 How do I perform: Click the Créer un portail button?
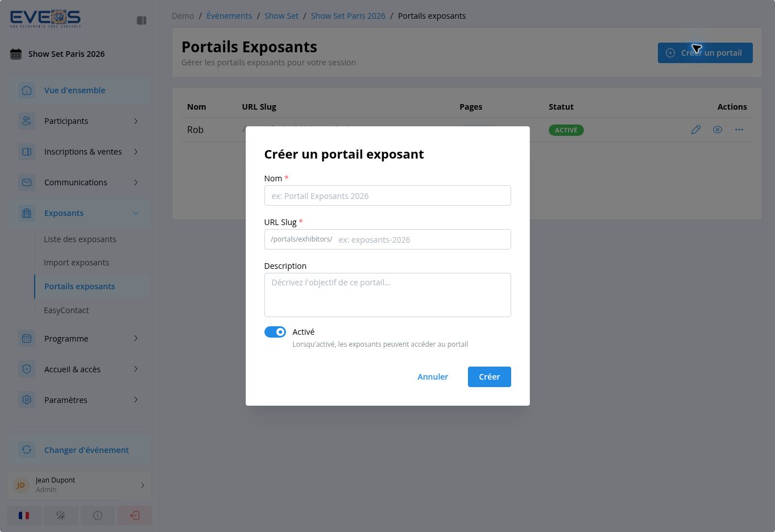pos(705,53)
